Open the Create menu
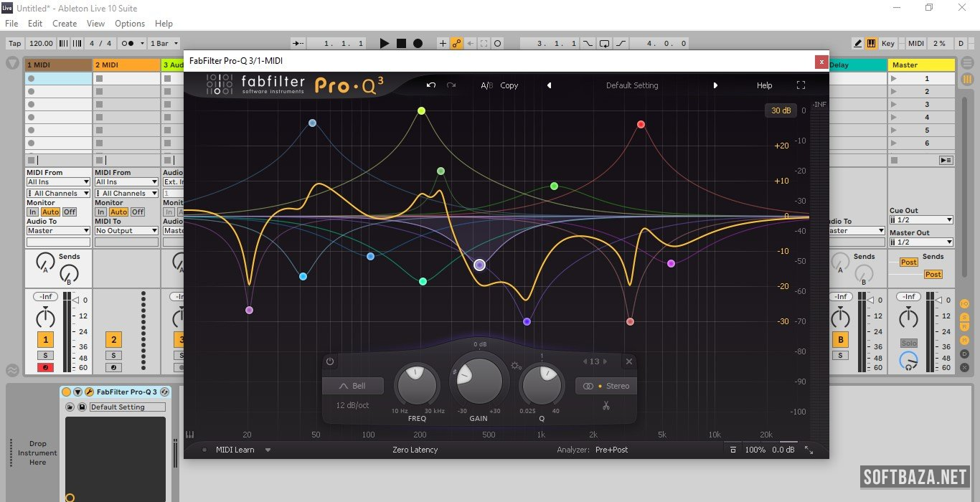The height and width of the screenshot is (502, 980). [x=65, y=24]
